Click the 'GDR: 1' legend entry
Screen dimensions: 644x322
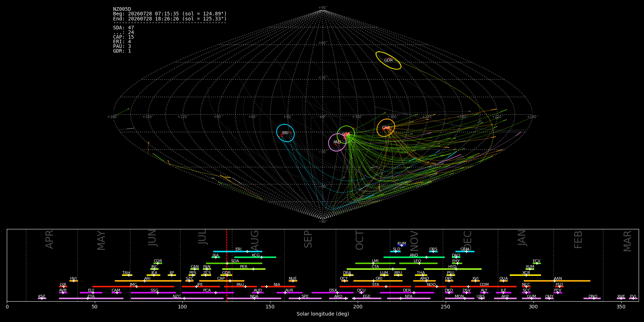[x=122, y=51]
